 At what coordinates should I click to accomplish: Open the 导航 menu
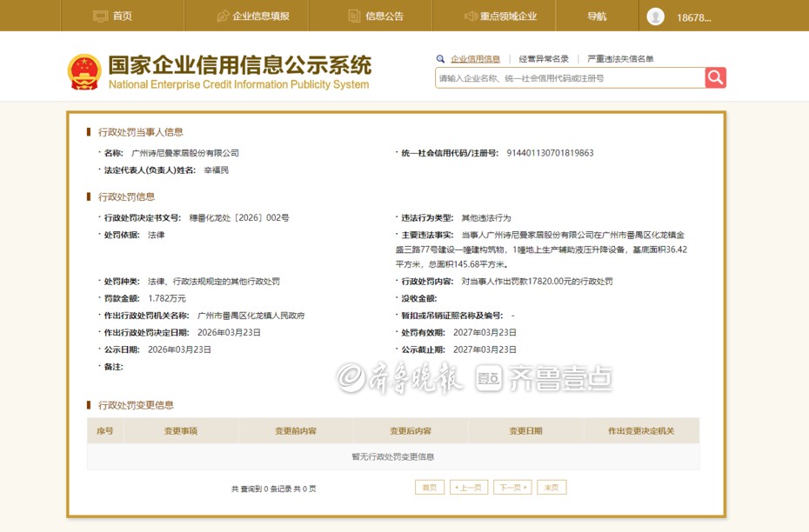click(597, 16)
